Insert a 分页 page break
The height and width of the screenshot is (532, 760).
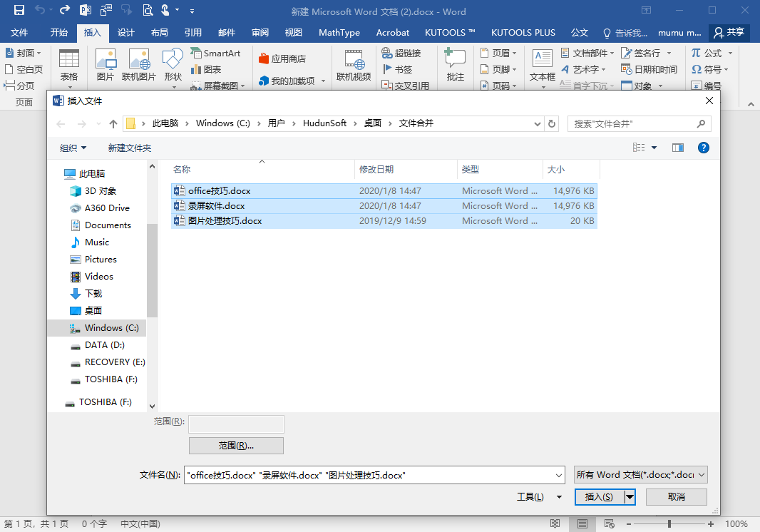coord(19,86)
